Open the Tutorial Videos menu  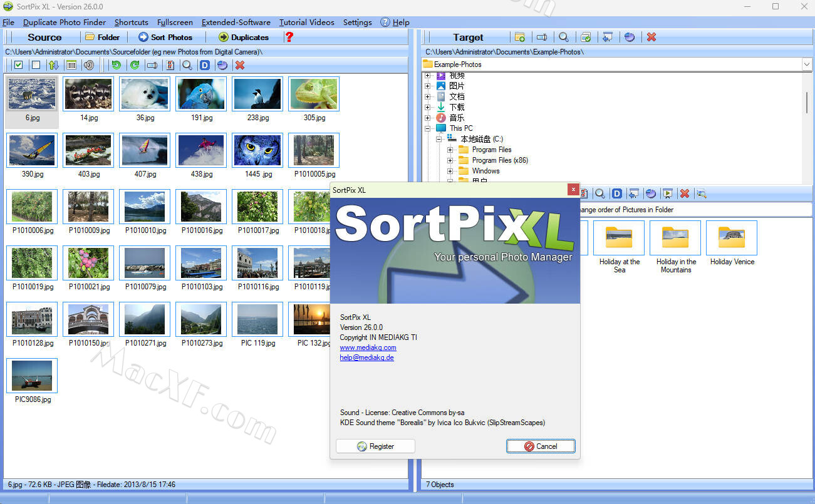(x=306, y=22)
